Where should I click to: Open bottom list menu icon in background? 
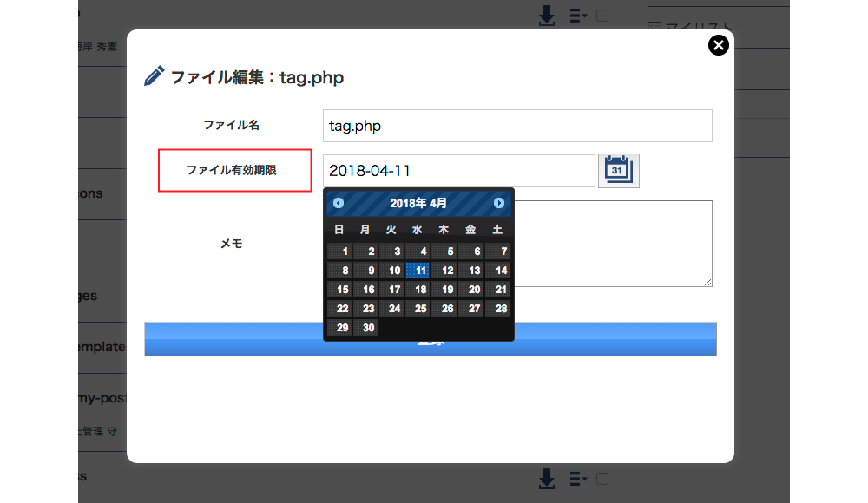pyautogui.click(x=578, y=479)
